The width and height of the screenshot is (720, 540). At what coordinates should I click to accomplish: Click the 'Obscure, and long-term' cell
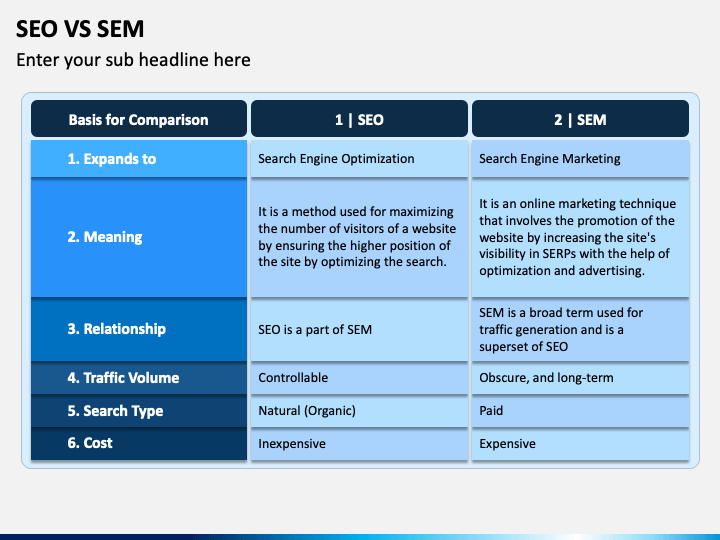coord(580,378)
